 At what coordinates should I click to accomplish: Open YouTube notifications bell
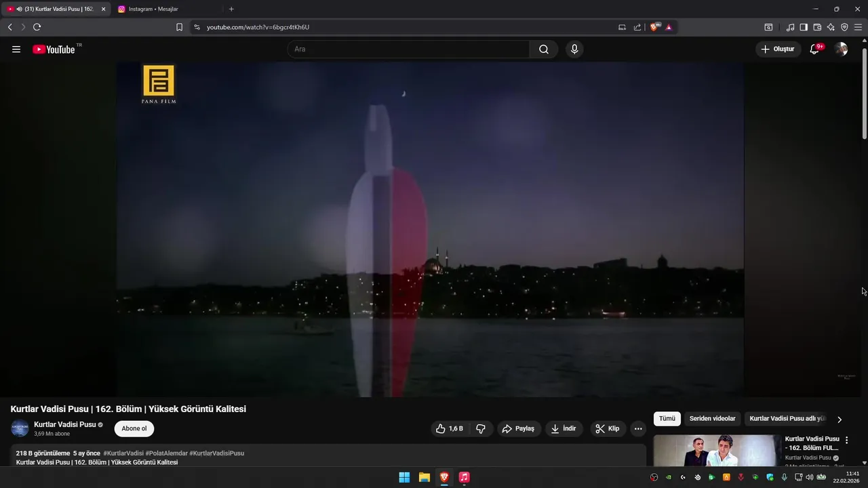click(x=814, y=49)
